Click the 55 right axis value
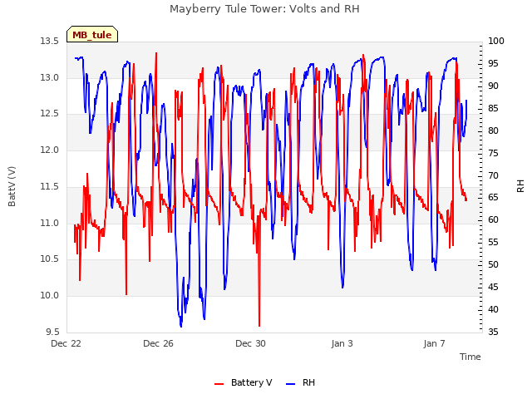Screen dimensions: 532x399 tap(493, 243)
